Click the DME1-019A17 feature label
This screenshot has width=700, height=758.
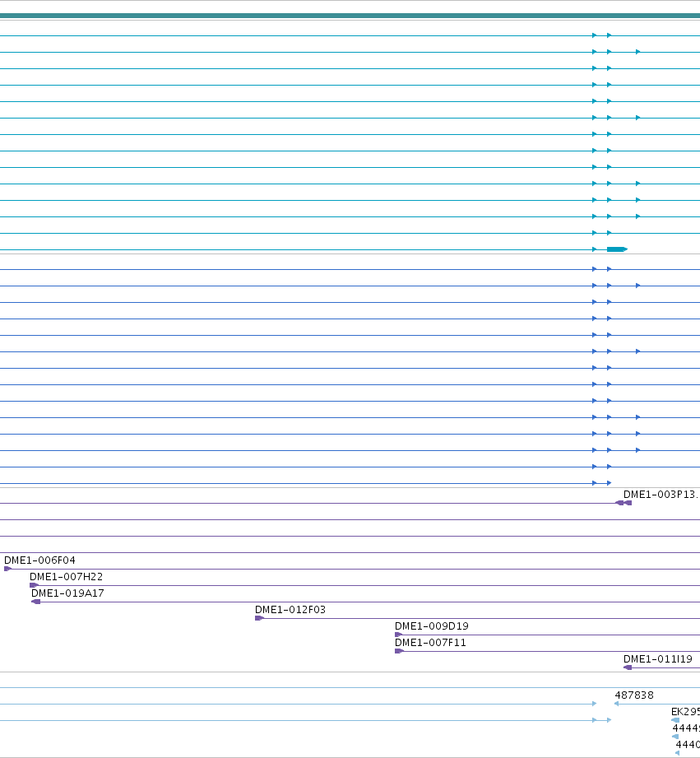[x=67, y=593]
